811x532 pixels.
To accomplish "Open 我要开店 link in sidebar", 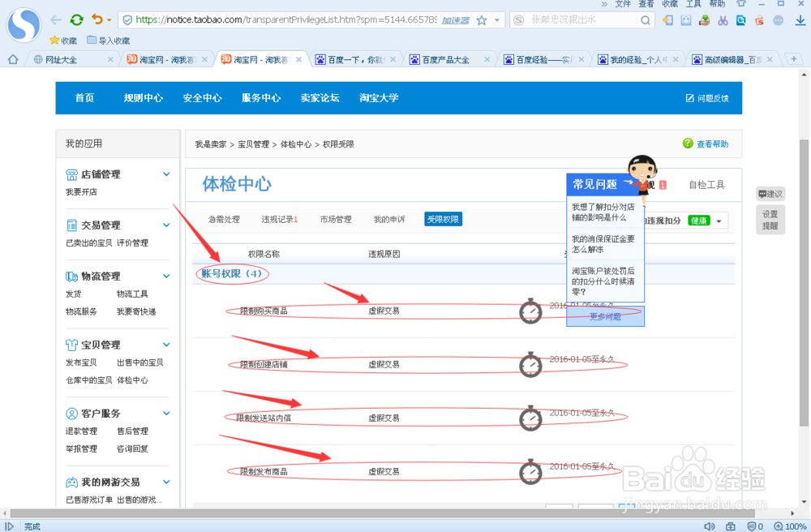I will tap(81, 192).
